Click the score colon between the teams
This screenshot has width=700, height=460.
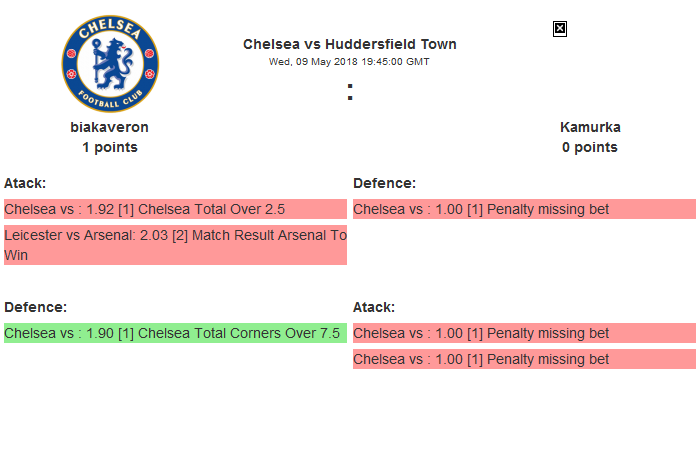point(350,93)
